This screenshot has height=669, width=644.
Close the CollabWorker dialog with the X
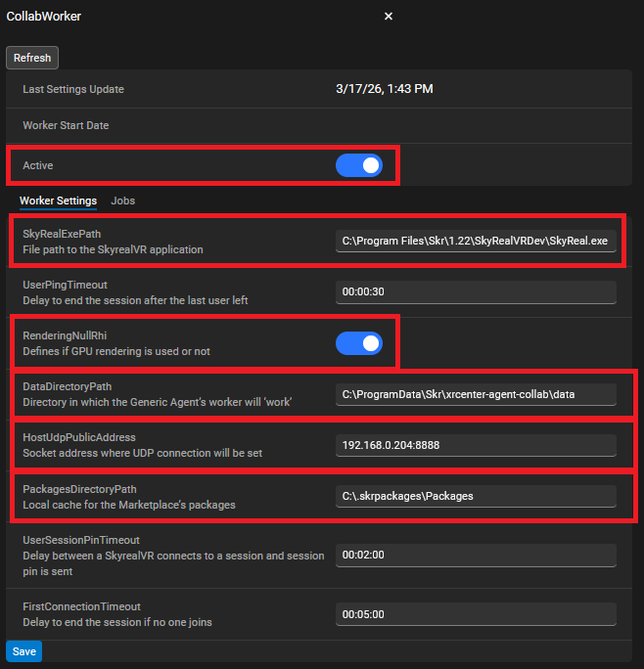click(x=389, y=17)
